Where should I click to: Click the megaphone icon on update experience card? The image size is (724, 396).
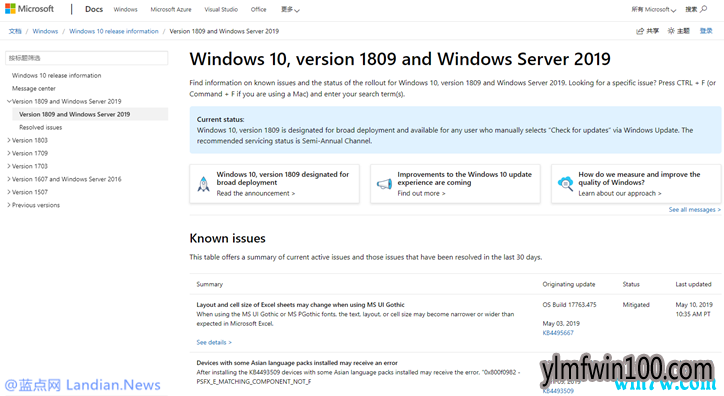[384, 184]
